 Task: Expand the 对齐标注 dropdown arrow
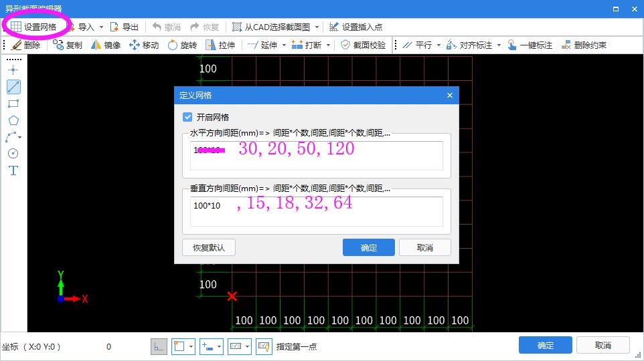tap(499, 45)
